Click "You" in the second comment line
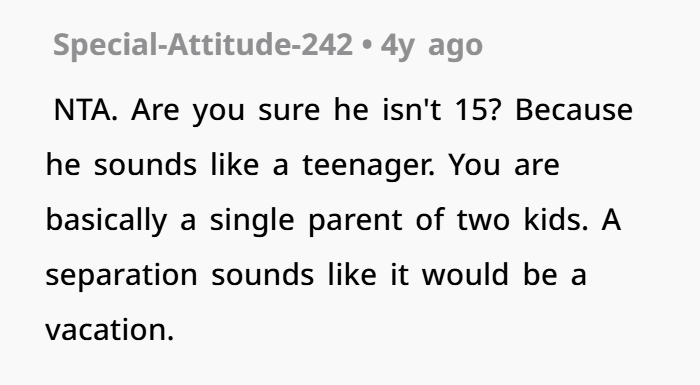The height and width of the screenshot is (385, 700). [475, 165]
